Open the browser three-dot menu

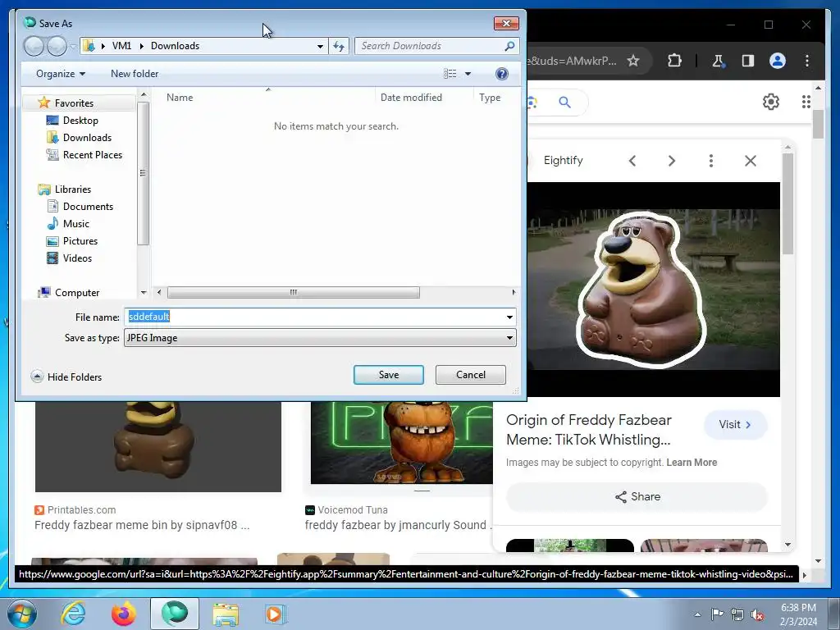[x=807, y=61]
